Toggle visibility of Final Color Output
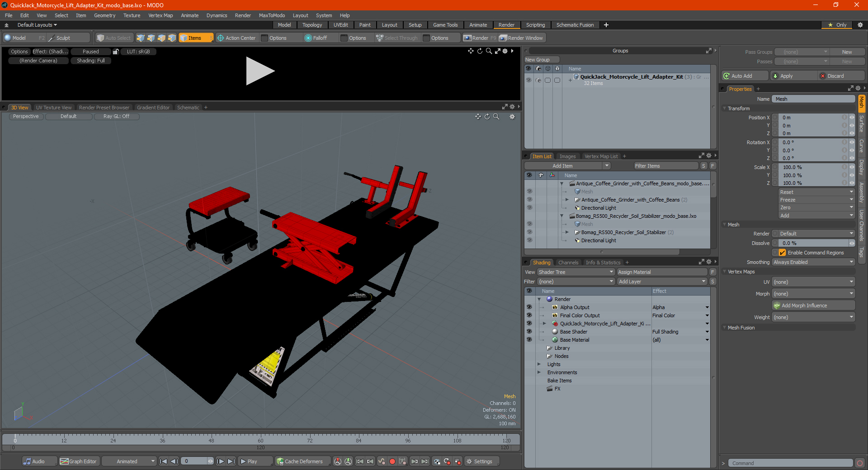868x470 pixels. click(529, 315)
